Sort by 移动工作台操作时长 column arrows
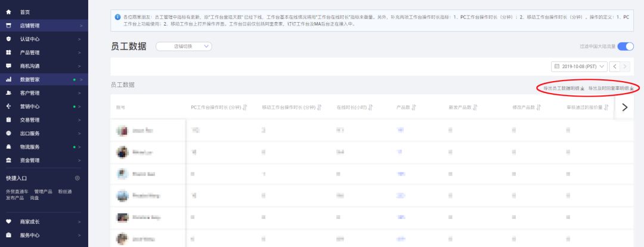The height and width of the screenshot is (247, 644). (319, 107)
